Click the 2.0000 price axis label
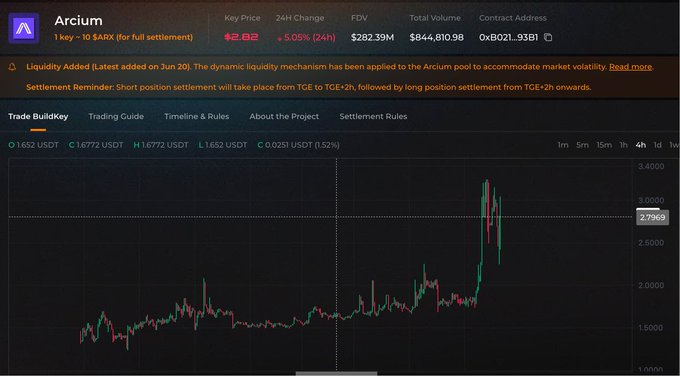680x376 pixels. point(651,285)
